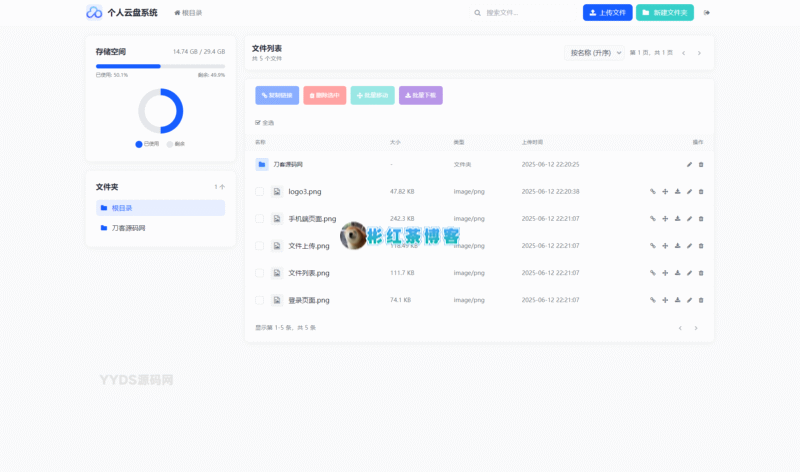Click the file name 登录页面.png
Screen dimensions: 800x472
(309, 300)
